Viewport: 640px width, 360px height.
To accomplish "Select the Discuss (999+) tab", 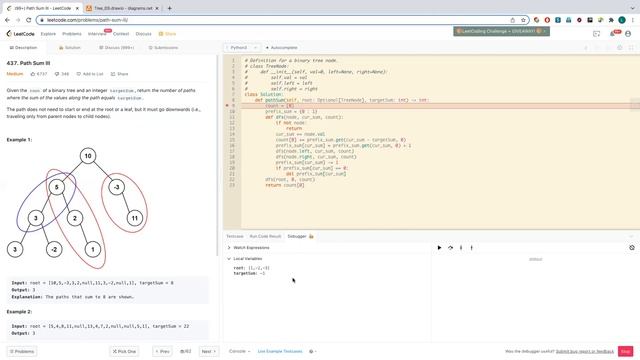I will (x=116, y=48).
